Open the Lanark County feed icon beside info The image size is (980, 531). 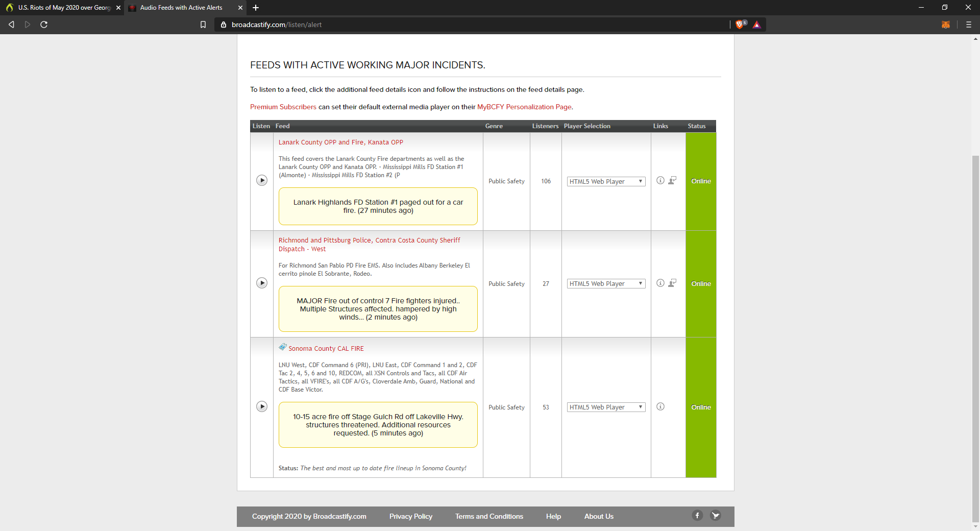[673, 180]
